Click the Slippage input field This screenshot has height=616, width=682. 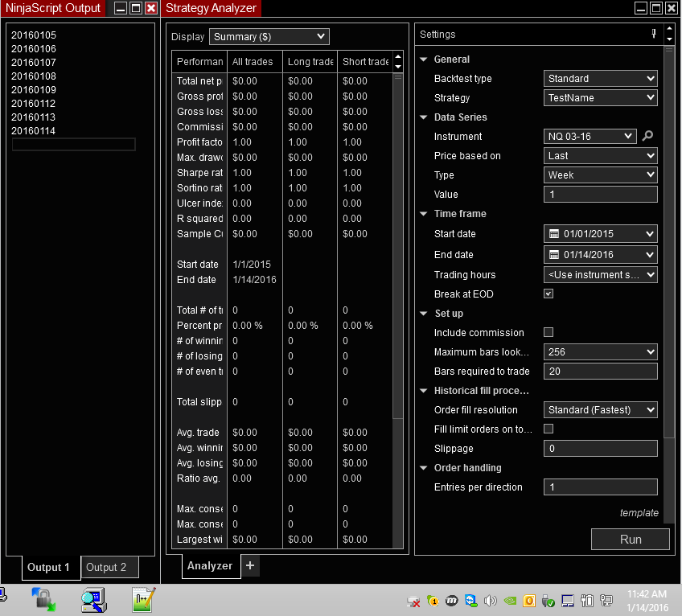tap(600, 449)
